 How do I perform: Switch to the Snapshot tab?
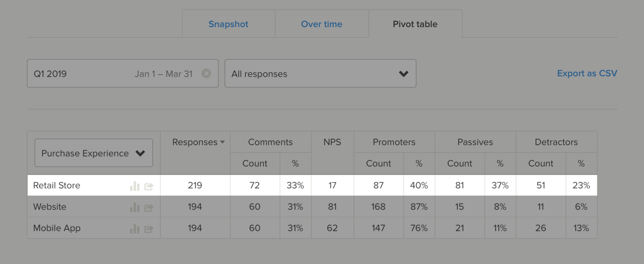click(x=228, y=24)
